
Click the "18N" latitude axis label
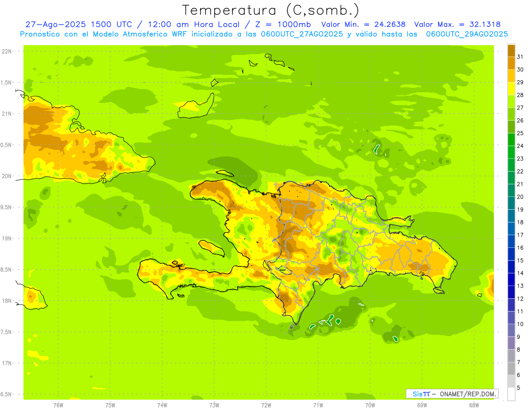[x=7, y=301]
